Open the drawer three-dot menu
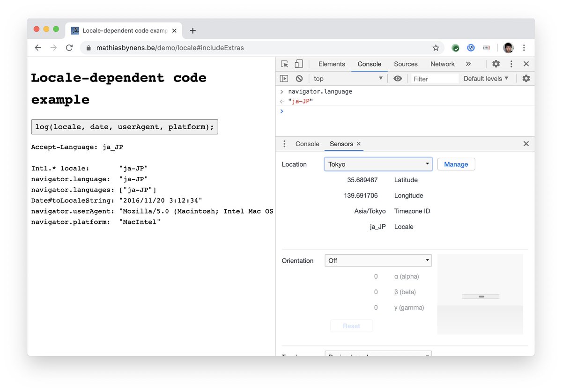 tap(284, 144)
